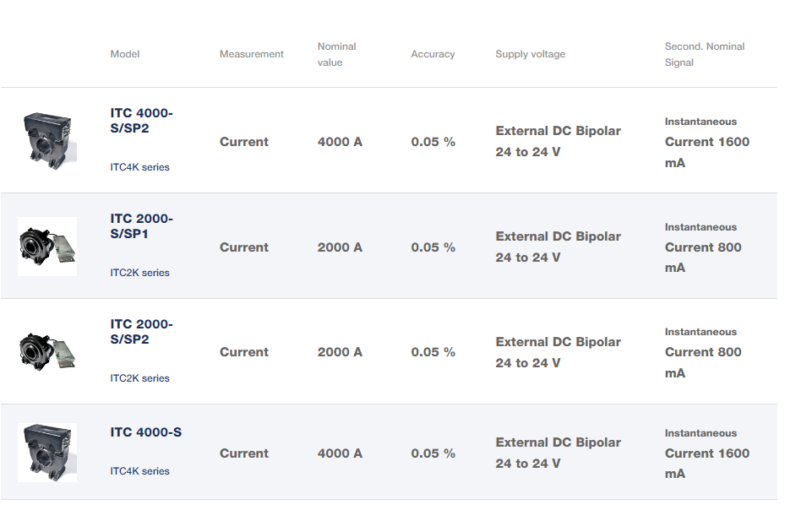This screenshot has height=510, width=812.
Task: Click the ITC 4000-S/SP2 product thumbnail image
Action: 47,140
